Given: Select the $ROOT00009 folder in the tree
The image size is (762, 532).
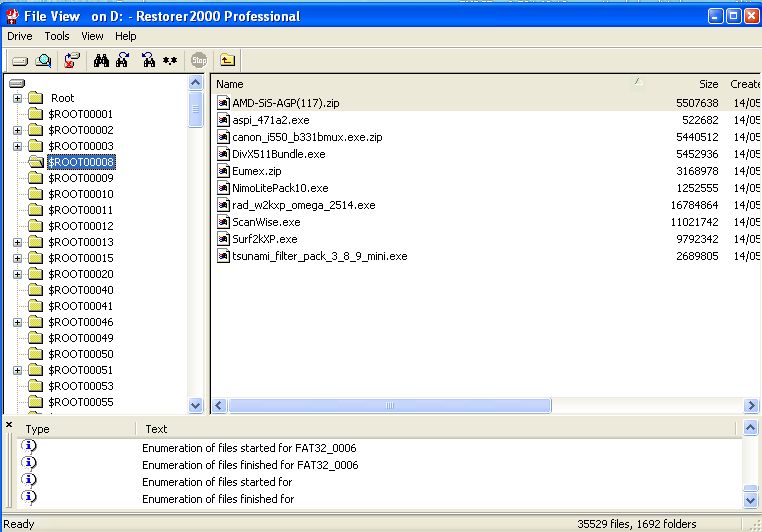Looking at the screenshot, I should click(x=81, y=178).
